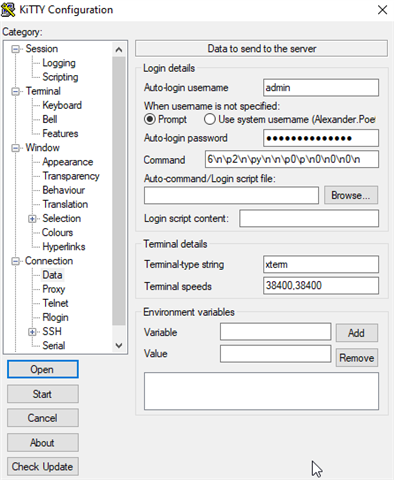Open Transparency settings
This screenshot has width=394, height=480.
click(x=71, y=176)
